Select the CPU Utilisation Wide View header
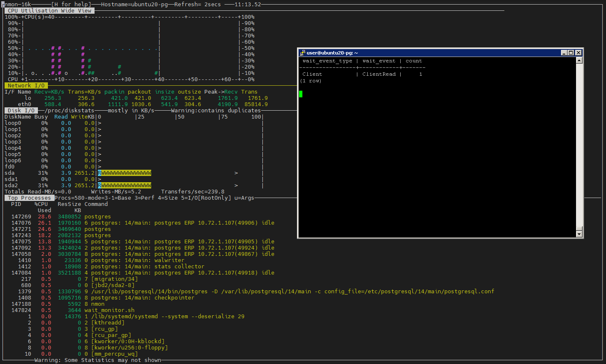This screenshot has height=364, width=606. click(49, 11)
